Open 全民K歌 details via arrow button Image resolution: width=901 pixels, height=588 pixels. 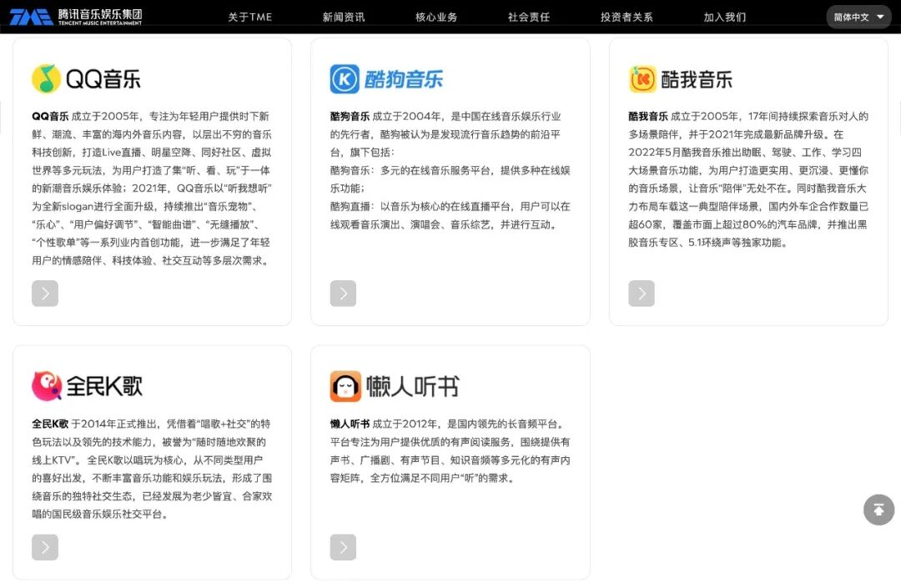[45, 547]
